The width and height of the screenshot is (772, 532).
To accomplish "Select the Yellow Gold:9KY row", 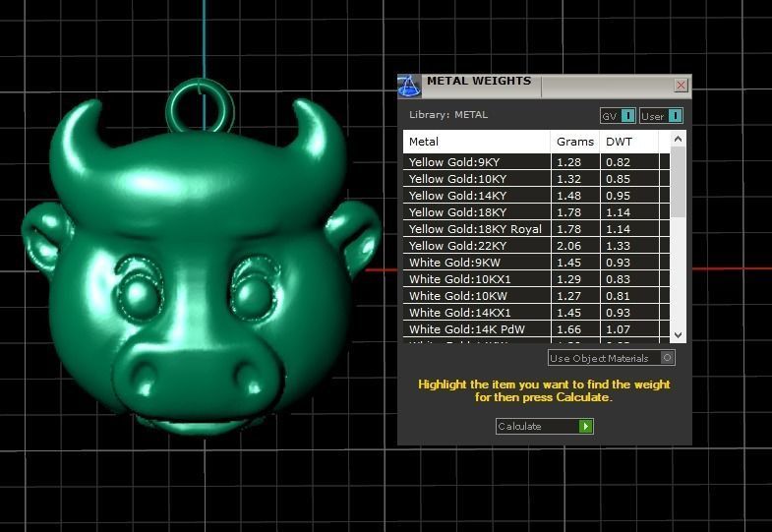I will [476, 162].
